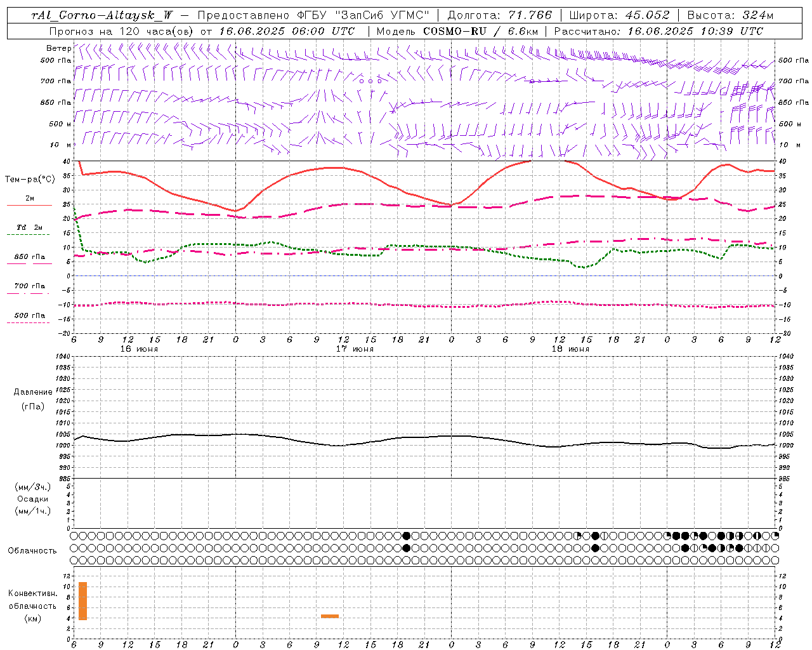
Task: Click the Высота: 324м header field
Action: 731,15
